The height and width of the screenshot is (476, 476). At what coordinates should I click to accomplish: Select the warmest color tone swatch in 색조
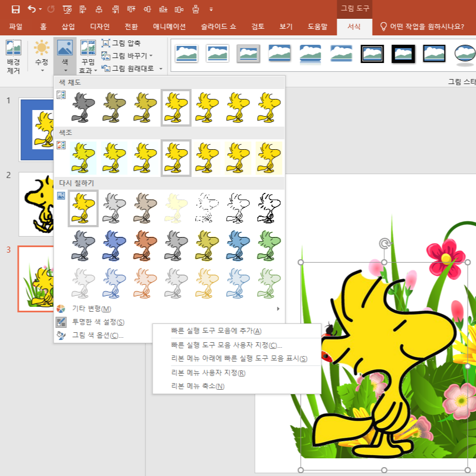[269, 158]
